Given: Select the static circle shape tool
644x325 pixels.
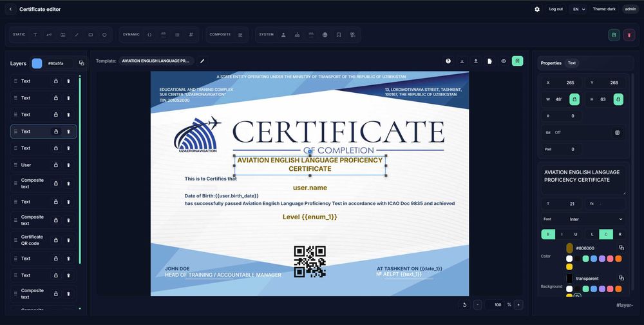Looking at the screenshot, I should (x=104, y=34).
